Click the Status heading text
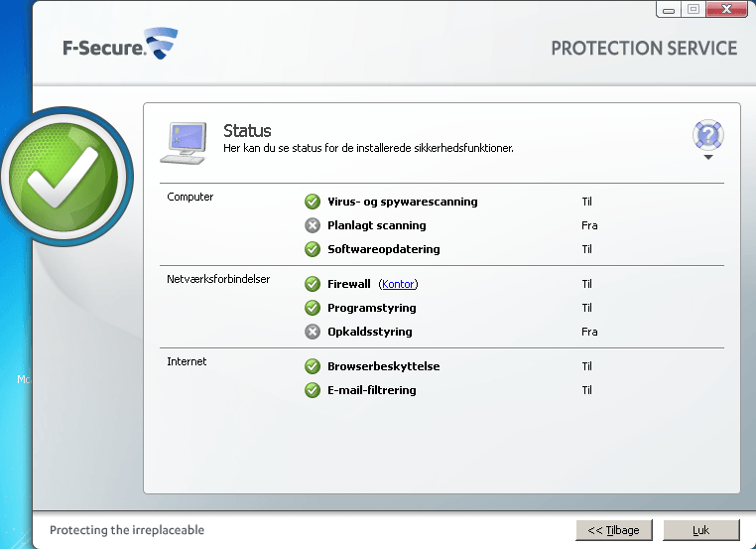This screenshot has height=549, width=756. click(x=247, y=131)
